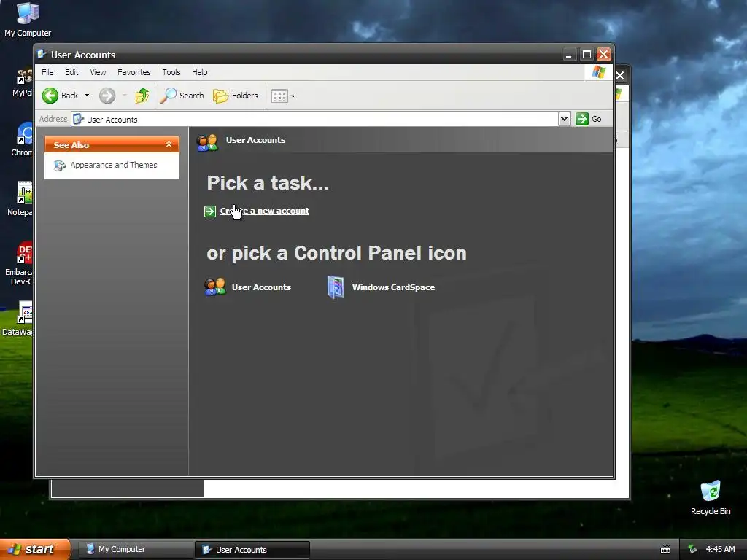Viewport: 747px width, 560px height.
Task: Click the 4:45 AM clock
Action: coord(720,549)
